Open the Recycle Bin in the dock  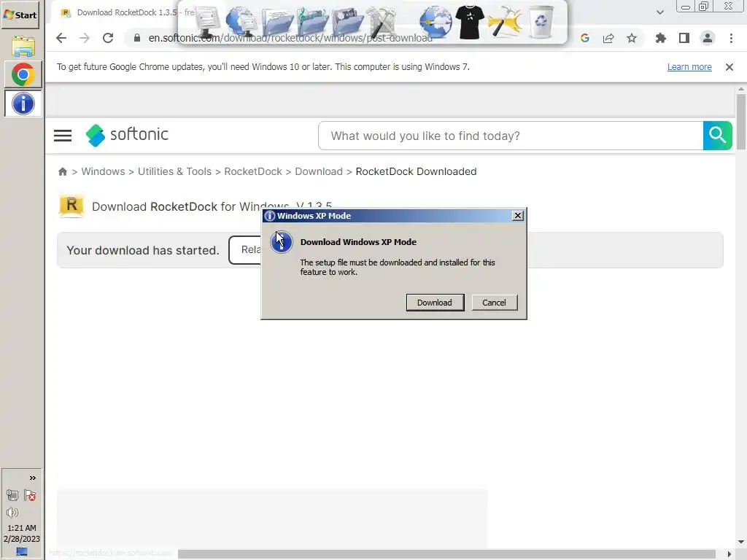pos(541,22)
